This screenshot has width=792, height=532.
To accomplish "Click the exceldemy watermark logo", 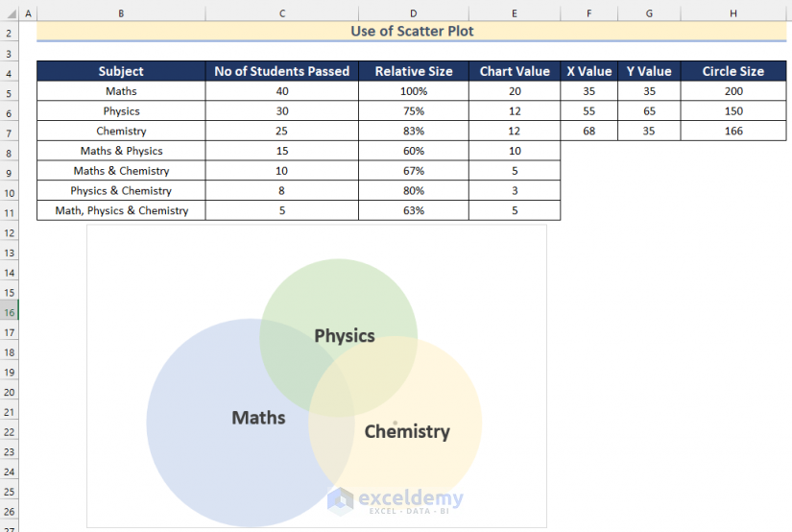I will (395, 499).
